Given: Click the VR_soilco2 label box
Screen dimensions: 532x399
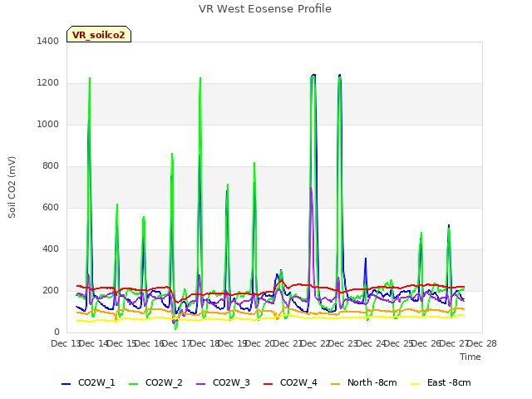Looking at the screenshot, I should [x=99, y=34].
